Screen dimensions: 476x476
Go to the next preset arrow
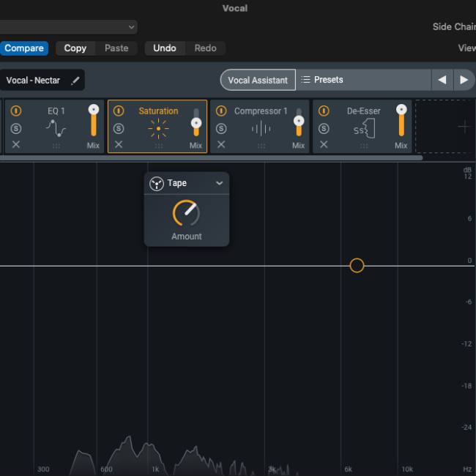pos(464,80)
